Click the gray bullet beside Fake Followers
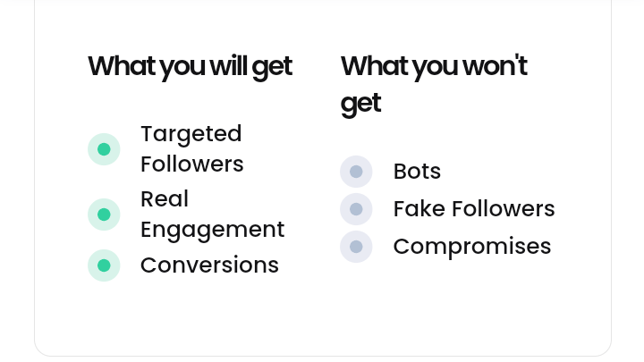The image size is (644, 362). (356, 209)
